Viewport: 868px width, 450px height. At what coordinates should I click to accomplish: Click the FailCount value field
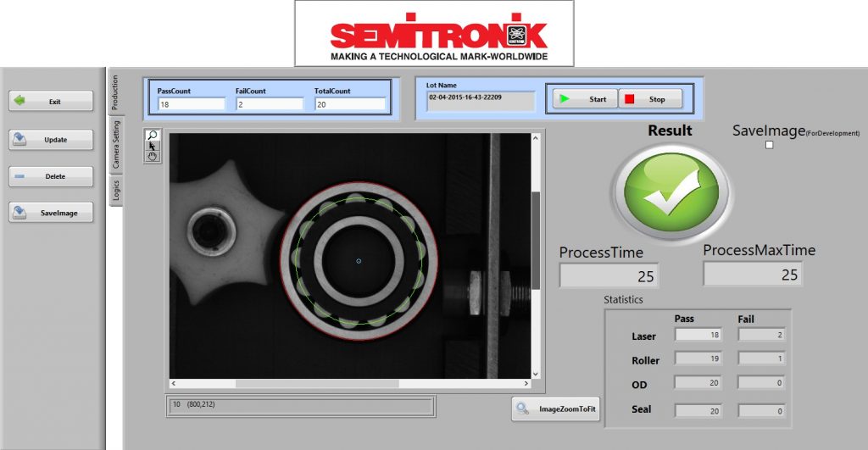269,104
